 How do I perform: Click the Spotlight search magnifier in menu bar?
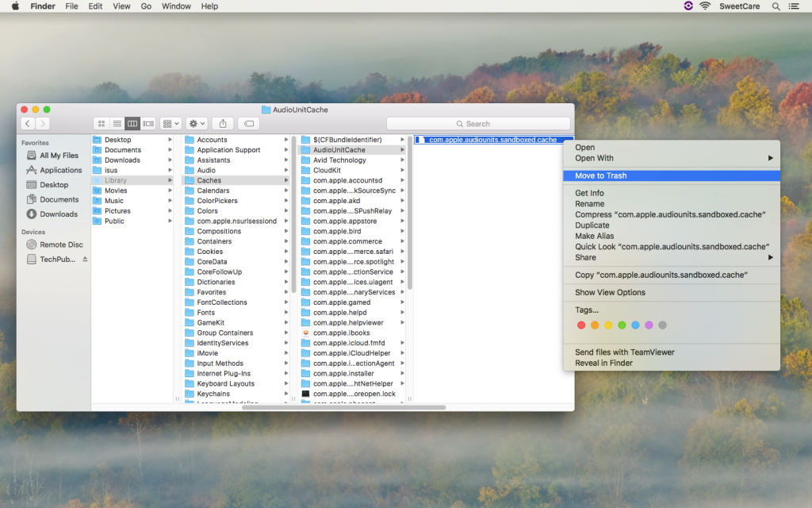tap(776, 6)
